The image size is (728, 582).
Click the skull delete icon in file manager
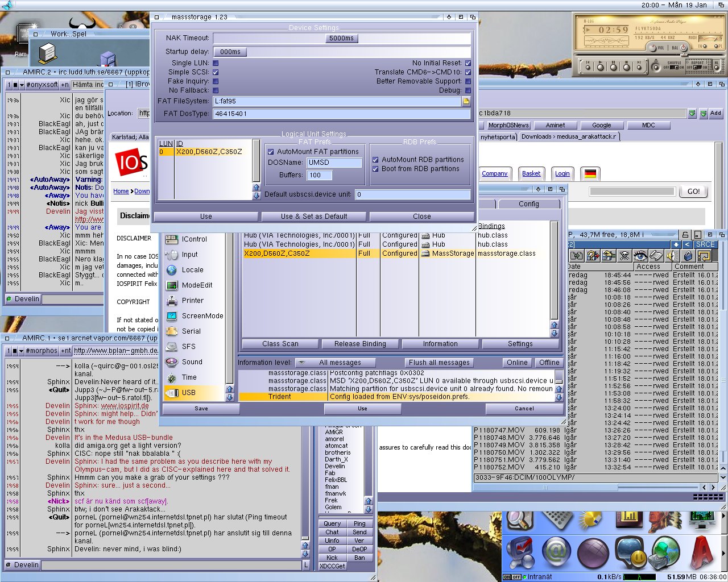click(624, 256)
